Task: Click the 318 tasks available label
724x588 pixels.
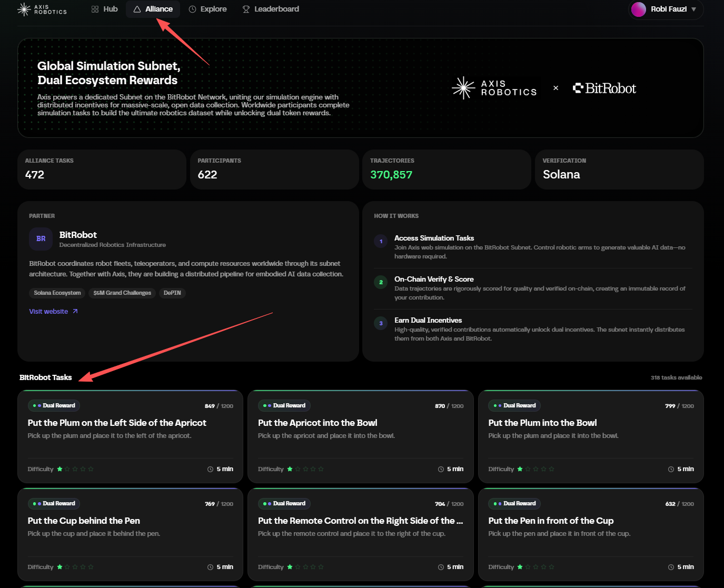Action: [x=676, y=377]
